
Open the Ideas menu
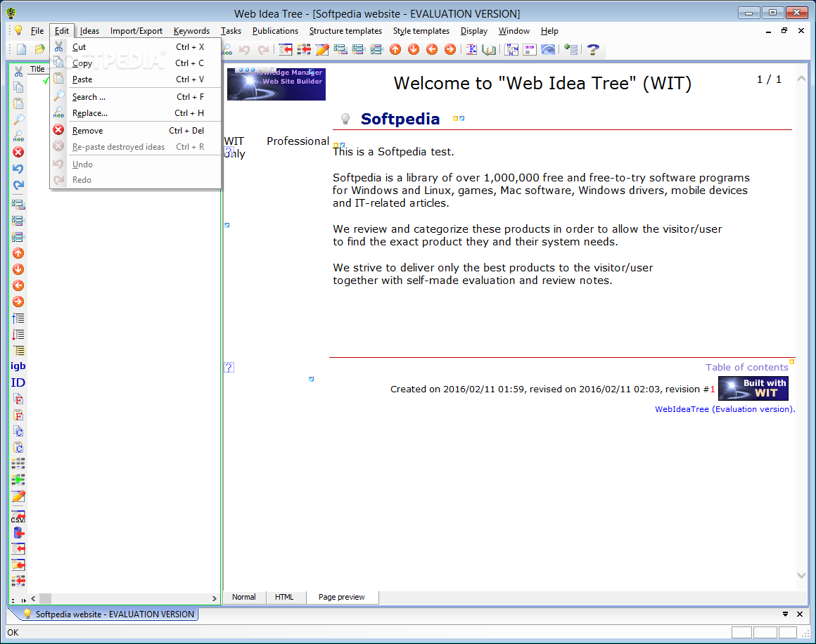[89, 31]
